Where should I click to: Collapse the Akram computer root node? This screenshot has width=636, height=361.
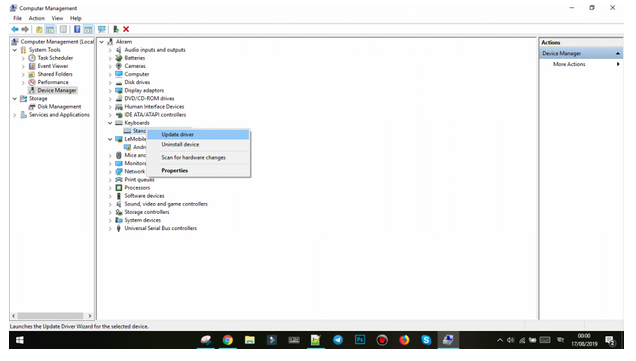(x=102, y=42)
